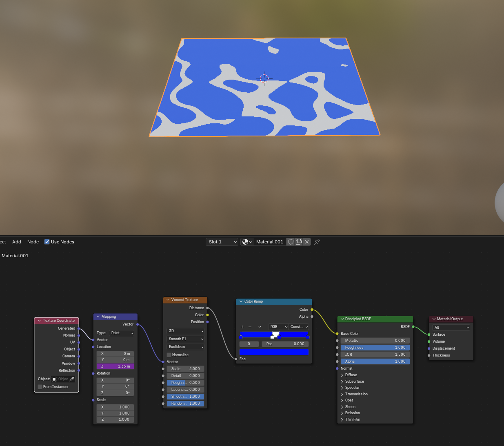Viewport: 504px width, 446px height.
Task: Toggle the fake user shield icon
Action: [x=291, y=242]
